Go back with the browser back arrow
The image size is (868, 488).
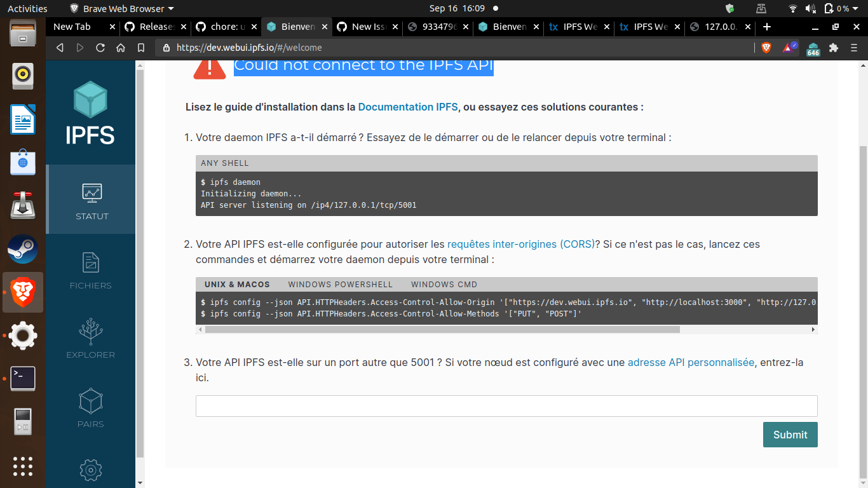tap(60, 48)
